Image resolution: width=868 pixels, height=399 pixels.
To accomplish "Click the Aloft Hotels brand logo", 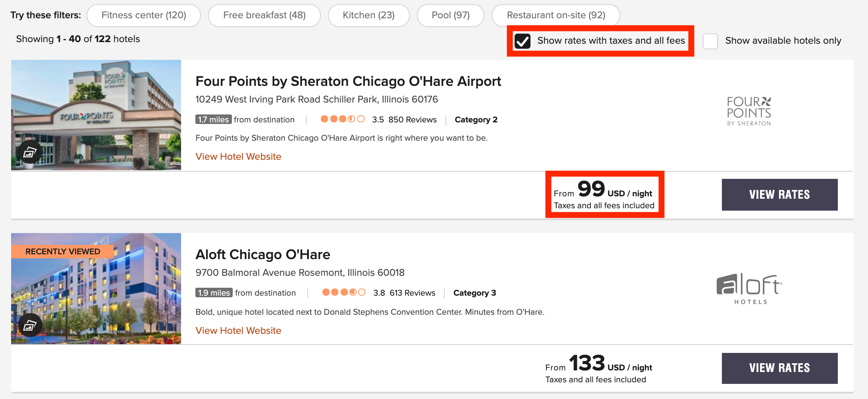I will pyautogui.click(x=750, y=289).
